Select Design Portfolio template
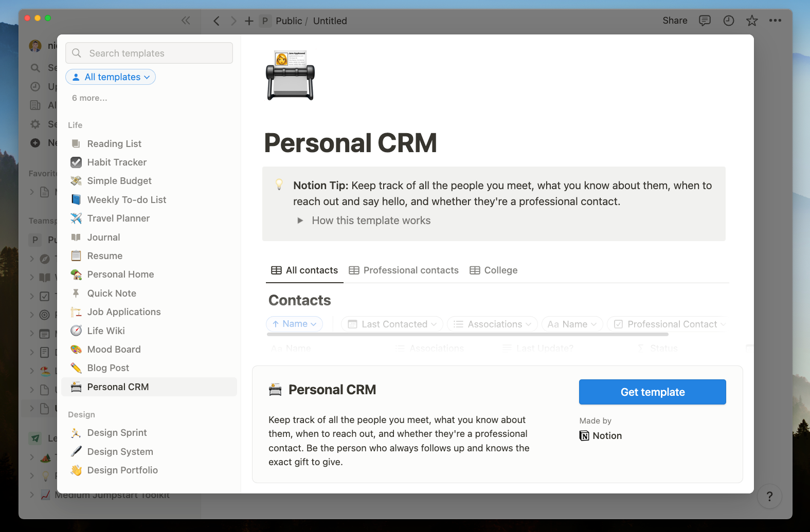The image size is (810, 532). (x=149, y=470)
